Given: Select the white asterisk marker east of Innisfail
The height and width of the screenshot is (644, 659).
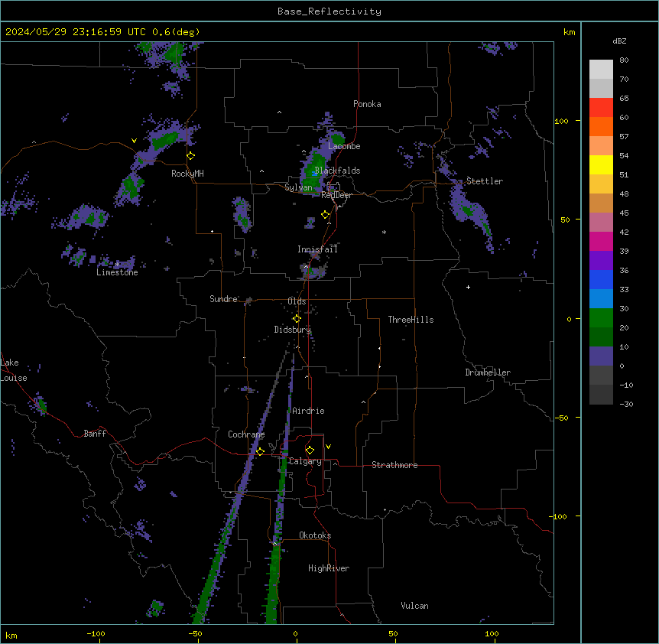Looking at the screenshot, I should pyautogui.click(x=384, y=232).
